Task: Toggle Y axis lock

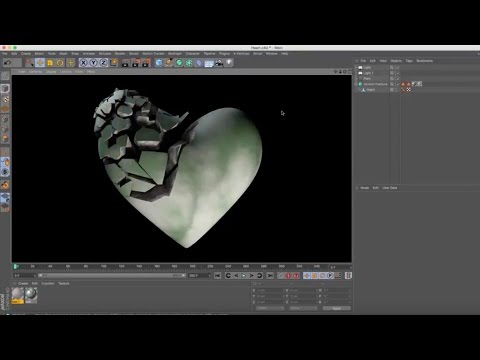Action: pos(94,63)
